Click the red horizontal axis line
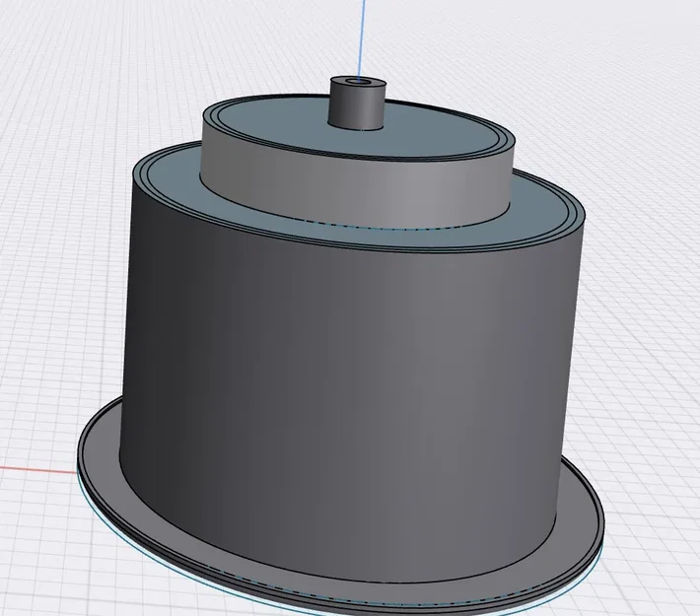This screenshot has height=616, width=700. click(38, 469)
